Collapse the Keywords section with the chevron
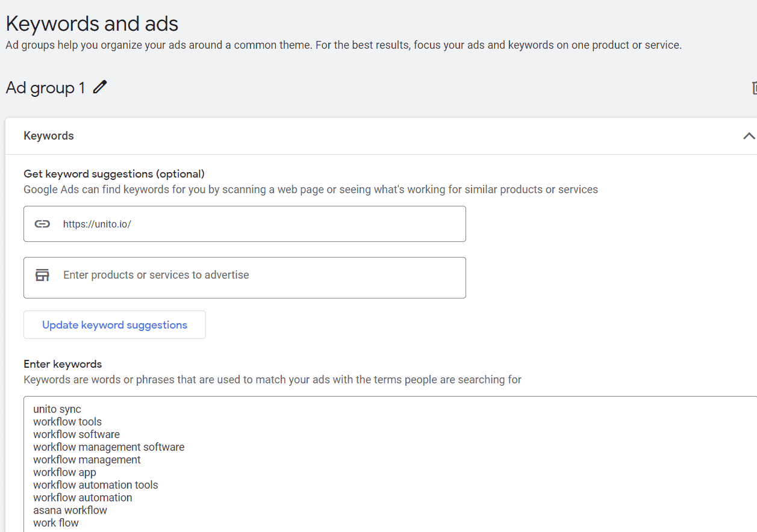Screen dimensions: 757x532 (x=749, y=136)
